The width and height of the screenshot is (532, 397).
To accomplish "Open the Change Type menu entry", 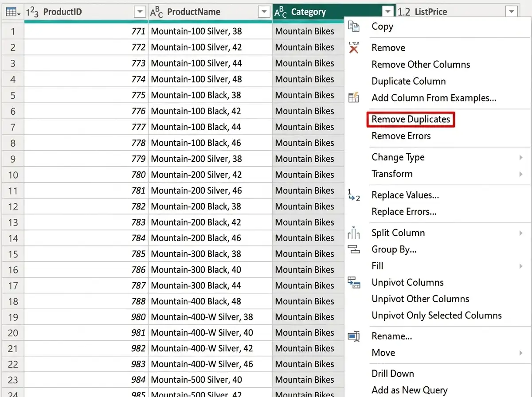I will click(x=398, y=157).
